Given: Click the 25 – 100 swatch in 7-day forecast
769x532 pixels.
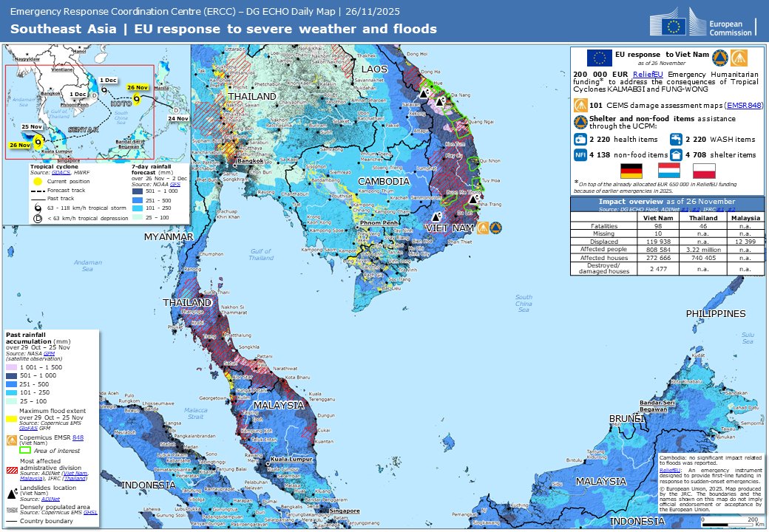Looking at the screenshot, I should tap(138, 217).
